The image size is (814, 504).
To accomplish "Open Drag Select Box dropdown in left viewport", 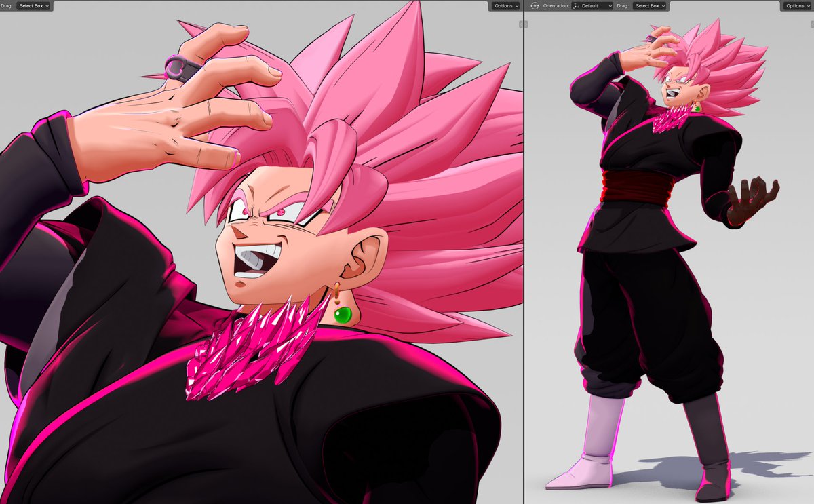I will (34, 5).
